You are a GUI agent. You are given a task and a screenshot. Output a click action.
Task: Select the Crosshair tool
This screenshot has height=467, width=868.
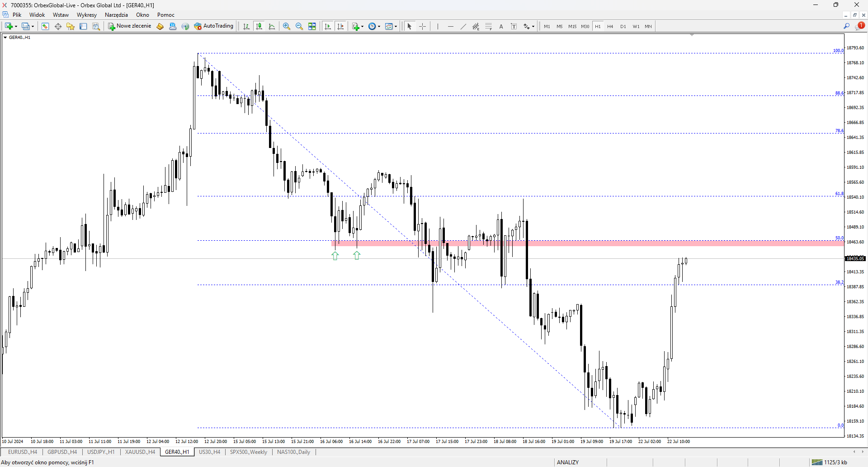click(422, 26)
